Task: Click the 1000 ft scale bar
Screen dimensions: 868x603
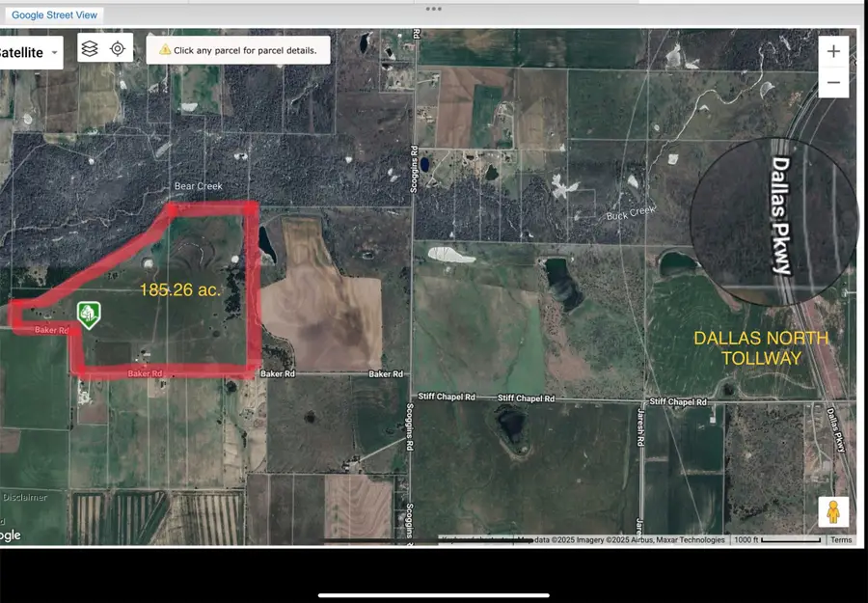Action: [x=747, y=539]
